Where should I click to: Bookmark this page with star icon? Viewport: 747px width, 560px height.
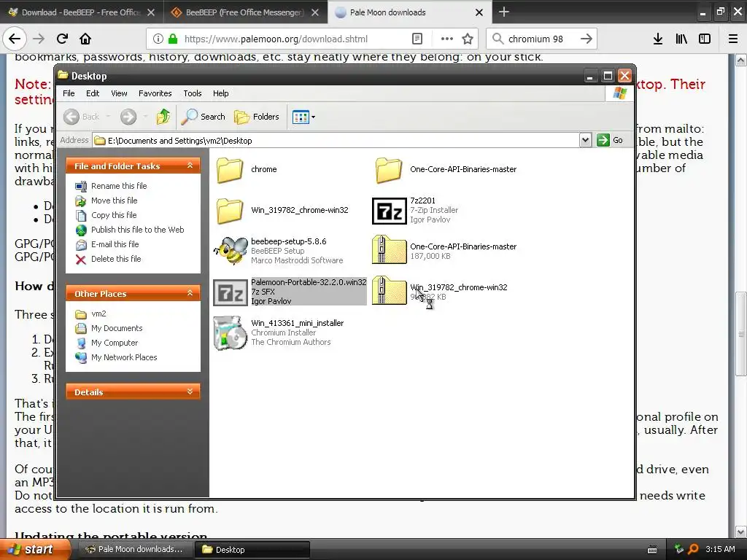click(x=468, y=39)
